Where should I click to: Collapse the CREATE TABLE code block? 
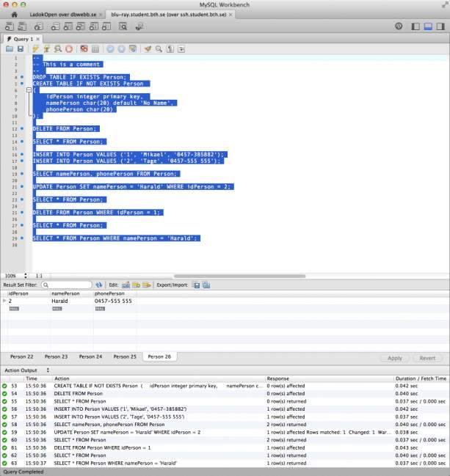pos(29,90)
